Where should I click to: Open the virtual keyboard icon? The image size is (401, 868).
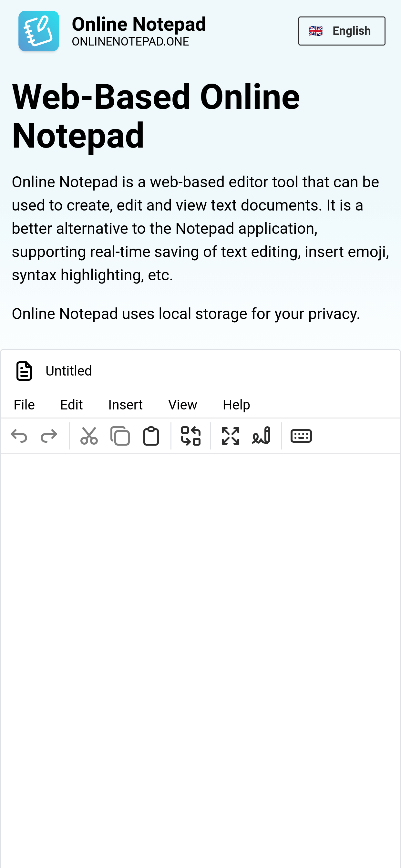[x=301, y=436]
